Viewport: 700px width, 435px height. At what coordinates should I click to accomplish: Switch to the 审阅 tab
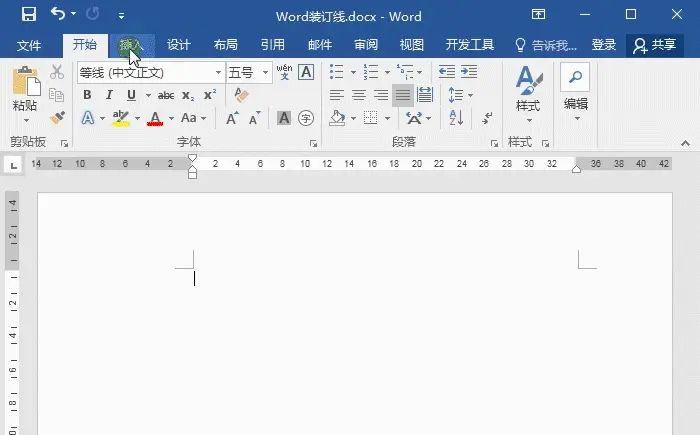pos(366,45)
